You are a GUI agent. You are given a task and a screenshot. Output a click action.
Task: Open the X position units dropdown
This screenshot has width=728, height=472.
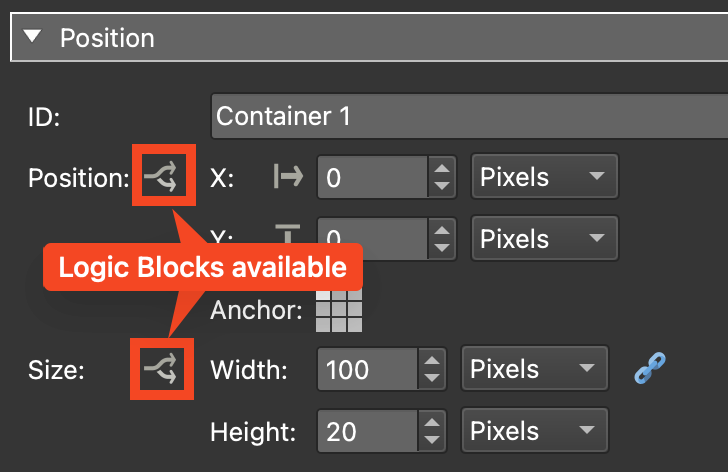tap(544, 178)
